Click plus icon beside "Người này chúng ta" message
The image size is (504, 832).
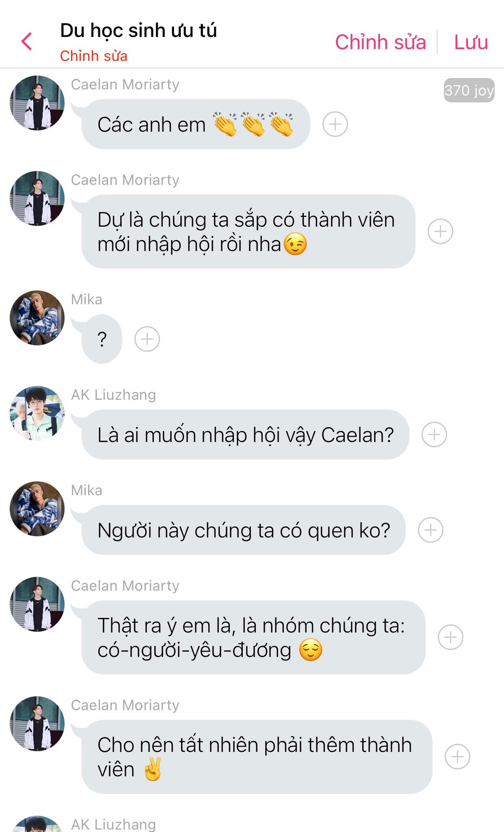pos(430,530)
